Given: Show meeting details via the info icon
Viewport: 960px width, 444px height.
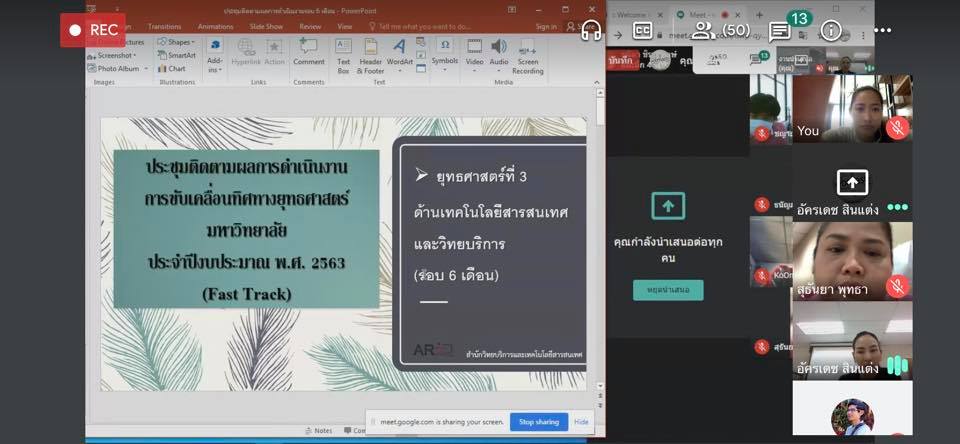Looking at the screenshot, I should pyautogui.click(x=831, y=30).
